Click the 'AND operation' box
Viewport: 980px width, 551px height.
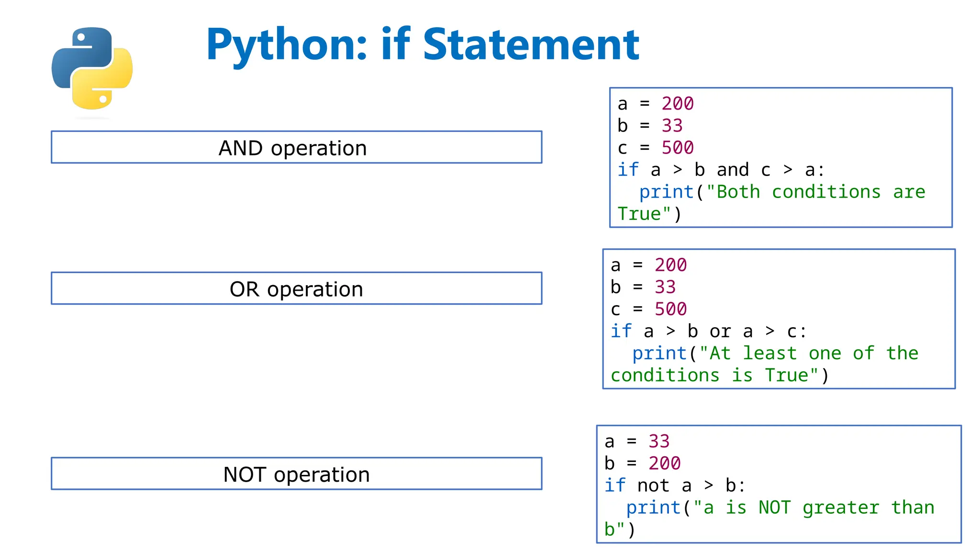[x=297, y=147]
